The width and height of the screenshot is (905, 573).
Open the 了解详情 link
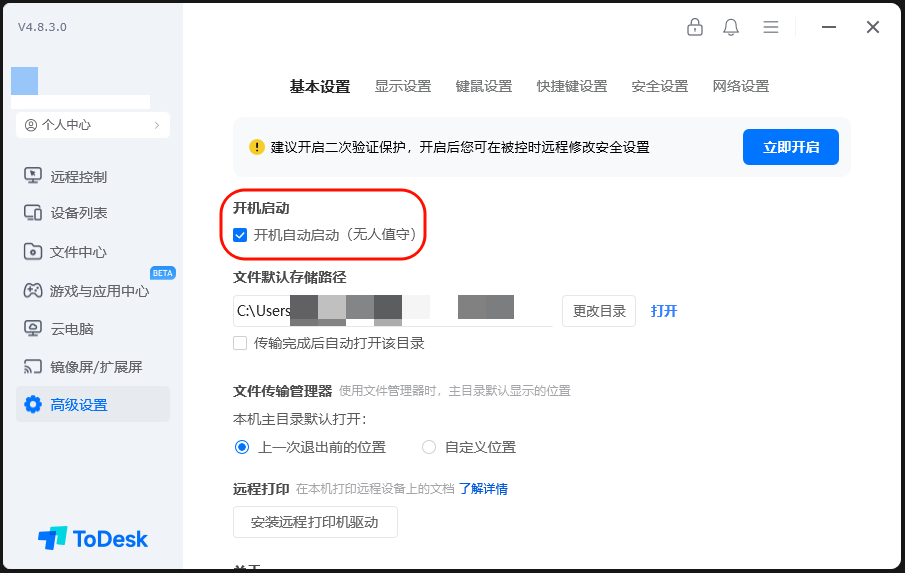pos(483,489)
